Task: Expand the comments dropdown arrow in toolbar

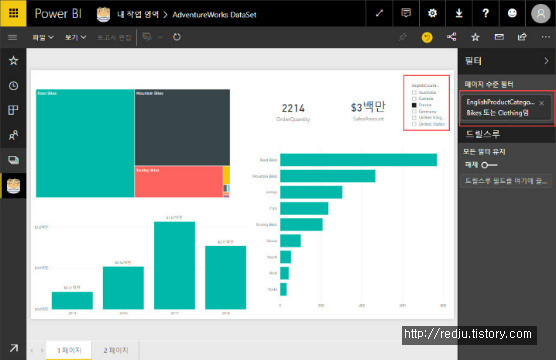Action: (x=160, y=37)
